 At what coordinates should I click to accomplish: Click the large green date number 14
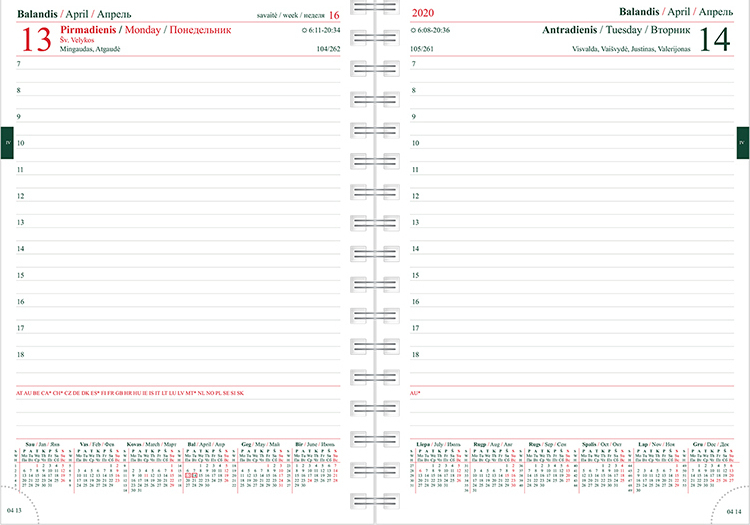click(713, 40)
